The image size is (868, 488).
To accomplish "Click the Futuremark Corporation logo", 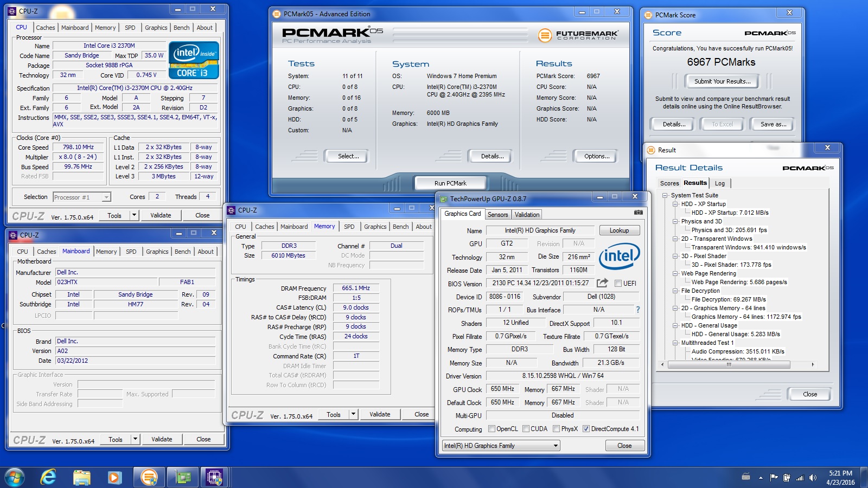I will (578, 36).
